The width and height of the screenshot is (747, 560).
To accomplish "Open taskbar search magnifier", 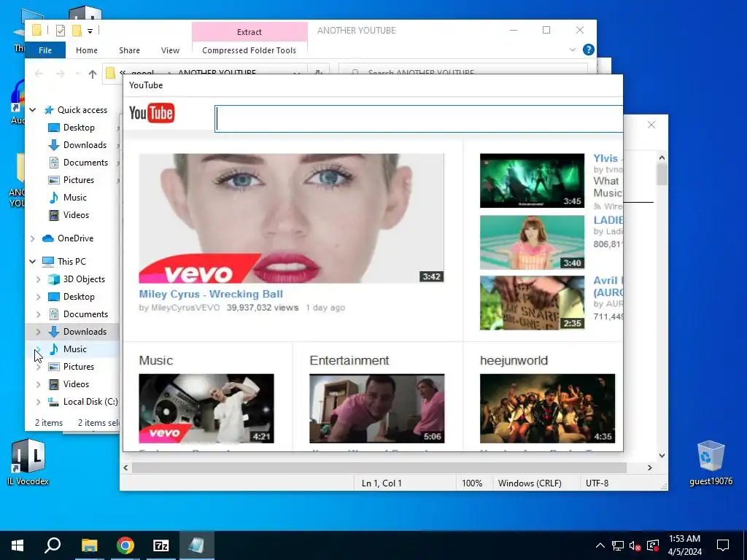I will click(x=53, y=545).
